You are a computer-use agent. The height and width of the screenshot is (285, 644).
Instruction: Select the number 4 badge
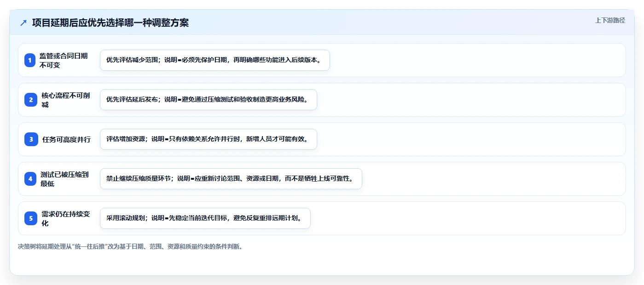[x=30, y=179]
